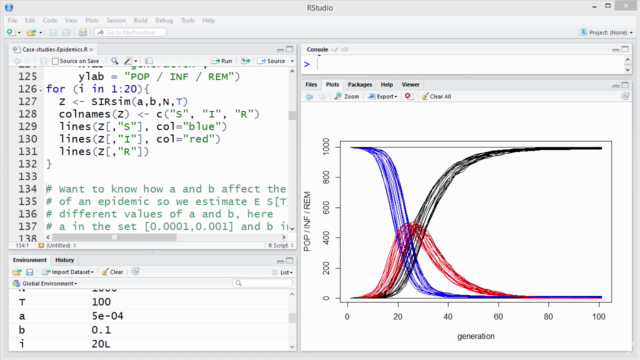Open the List view dropdown
The height and width of the screenshot is (360, 640).
tap(282, 272)
